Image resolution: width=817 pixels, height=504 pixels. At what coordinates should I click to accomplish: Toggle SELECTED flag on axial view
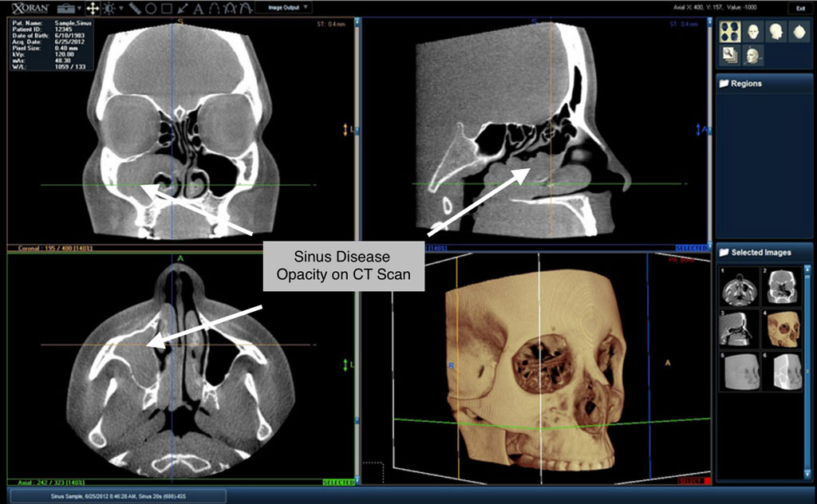(x=339, y=482)
